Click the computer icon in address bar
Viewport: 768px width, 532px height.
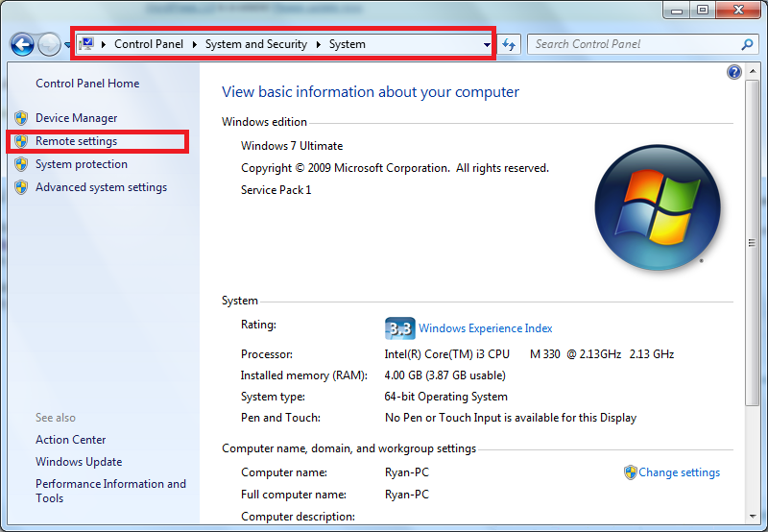point(86,44)
